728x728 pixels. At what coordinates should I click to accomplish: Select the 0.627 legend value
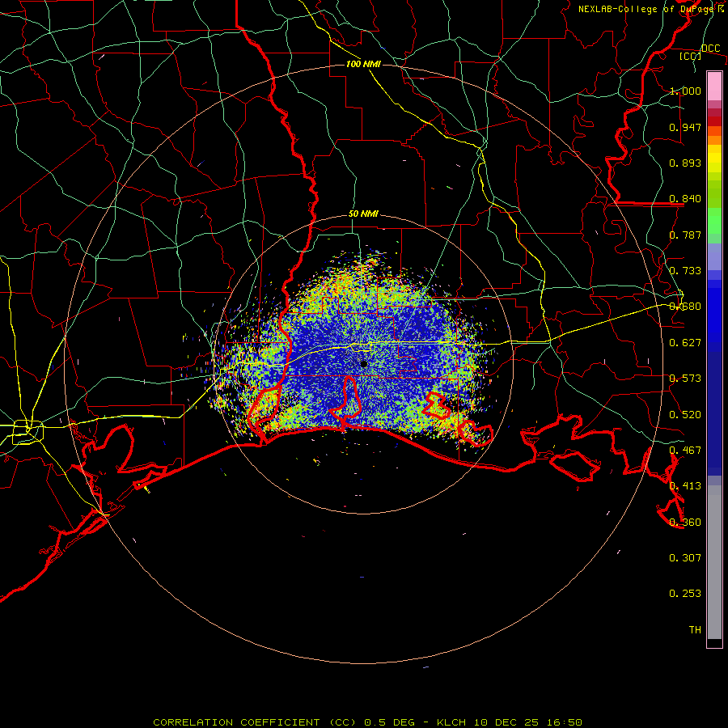[x=685, y=343]
